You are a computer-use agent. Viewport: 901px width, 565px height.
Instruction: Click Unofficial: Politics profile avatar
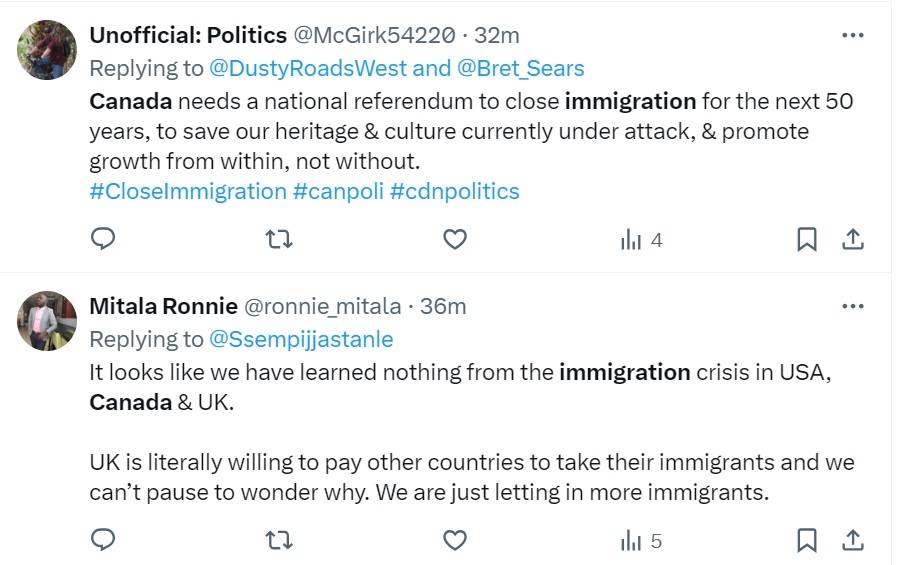[x=47, y=49]
